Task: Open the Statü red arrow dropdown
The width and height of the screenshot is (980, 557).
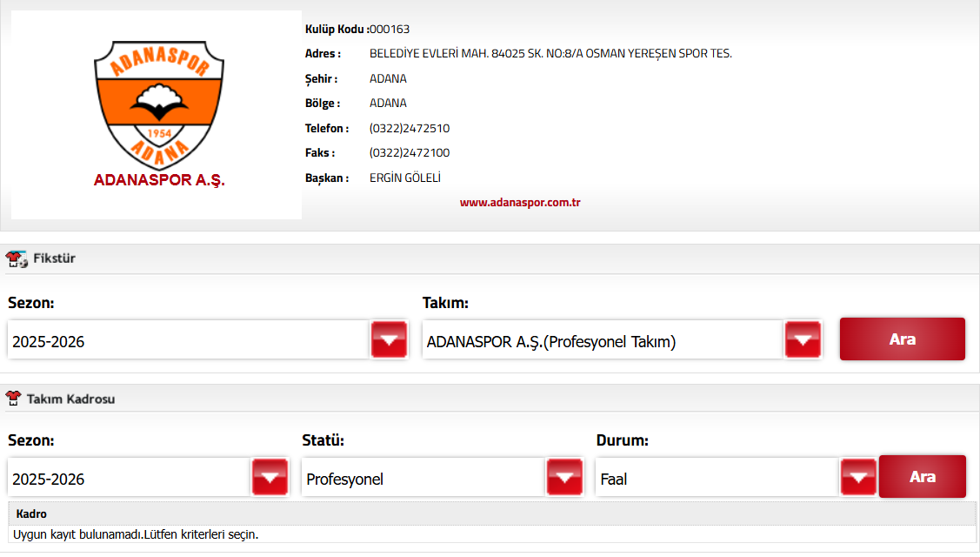Action: coord(564,477)
